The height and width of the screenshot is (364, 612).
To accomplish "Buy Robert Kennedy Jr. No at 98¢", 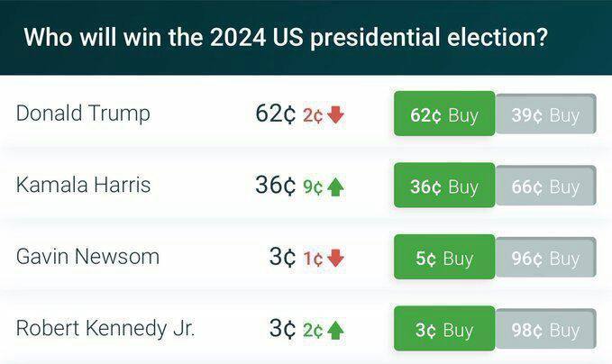I will coord(546,329).
